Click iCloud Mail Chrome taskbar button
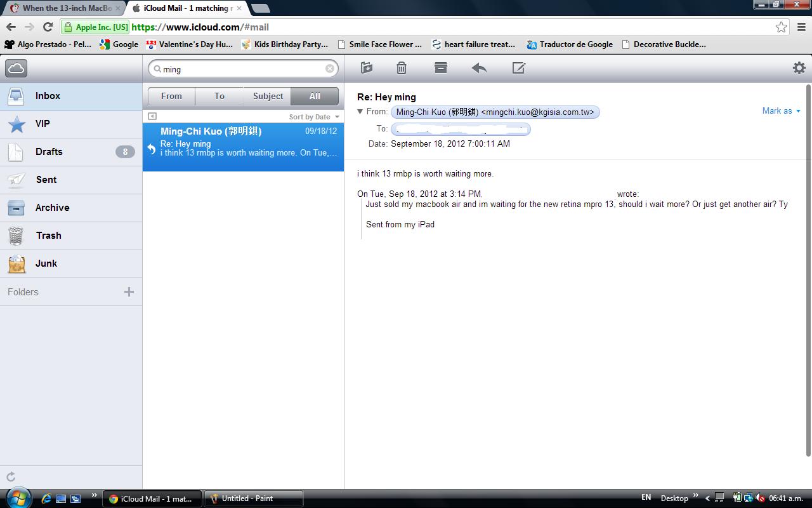812x508 pixels. [x=152, y=498]
